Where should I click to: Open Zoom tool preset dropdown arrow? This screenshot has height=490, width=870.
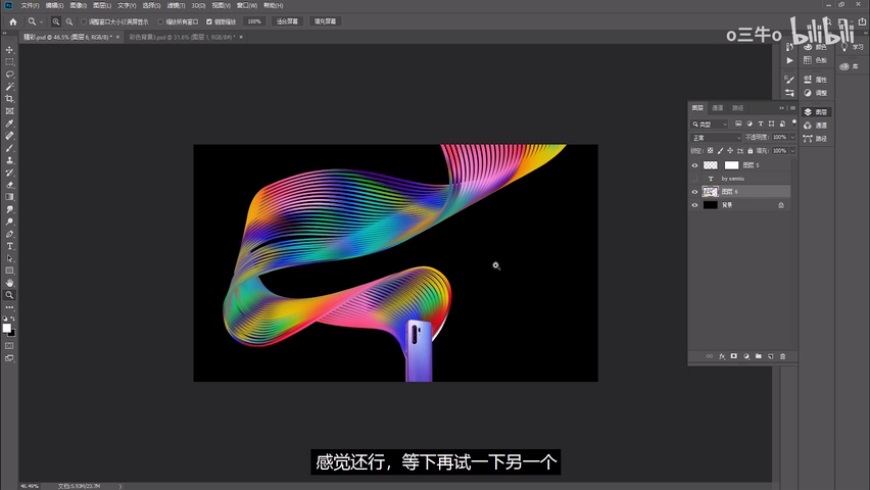[x=41, y=22]
